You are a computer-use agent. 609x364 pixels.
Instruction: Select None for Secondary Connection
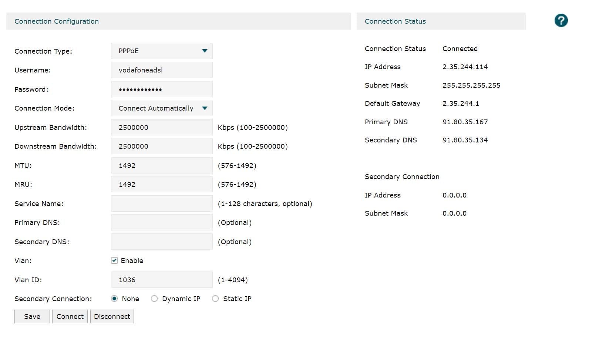114,299
